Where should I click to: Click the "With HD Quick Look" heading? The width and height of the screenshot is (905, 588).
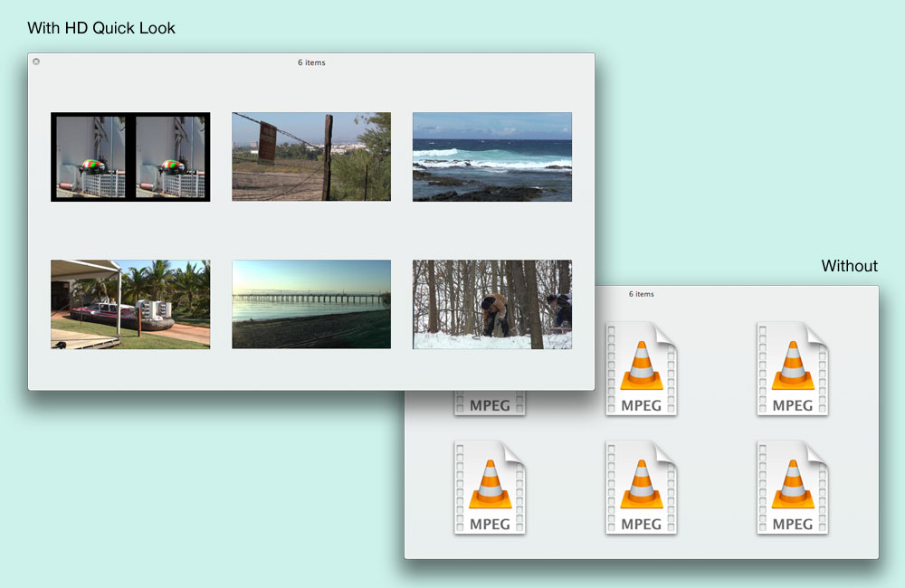pos(101,28)
